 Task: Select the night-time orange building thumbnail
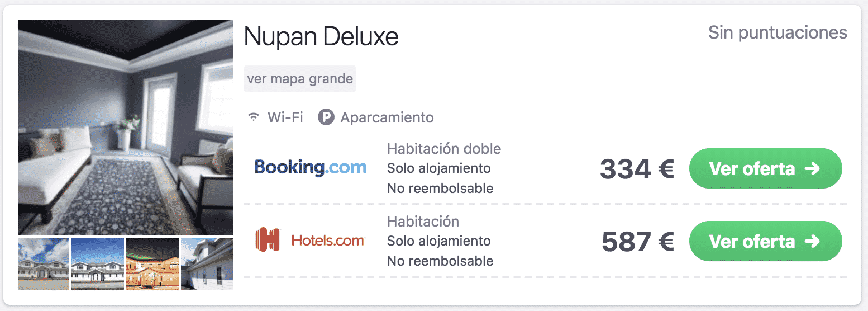(x=152, y=264)
